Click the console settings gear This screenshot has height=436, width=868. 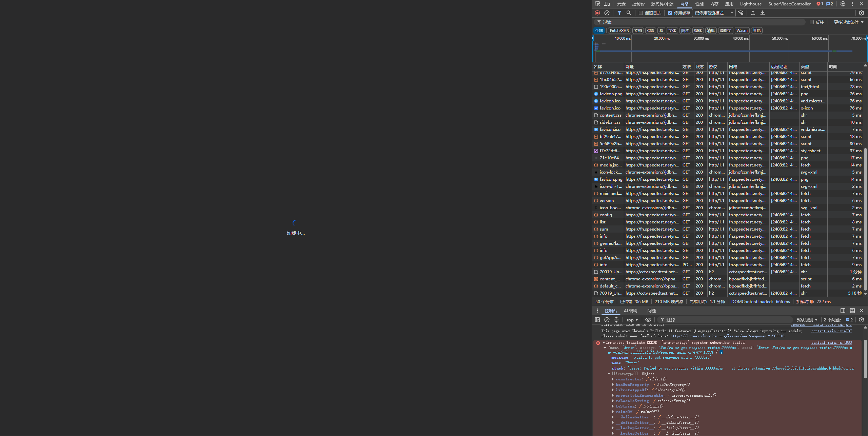[x=862, y=320]
